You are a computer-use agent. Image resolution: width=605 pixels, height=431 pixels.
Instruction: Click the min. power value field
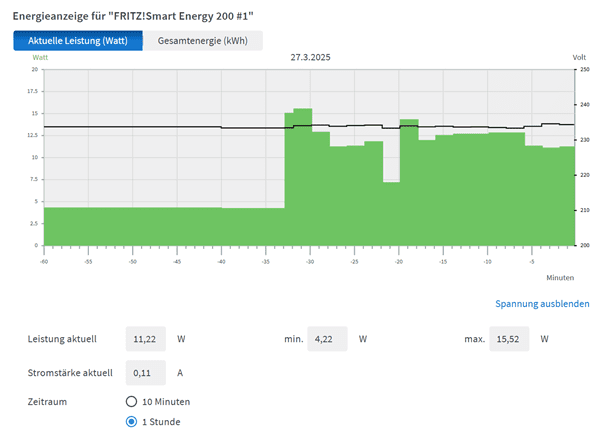click(327, 339)
